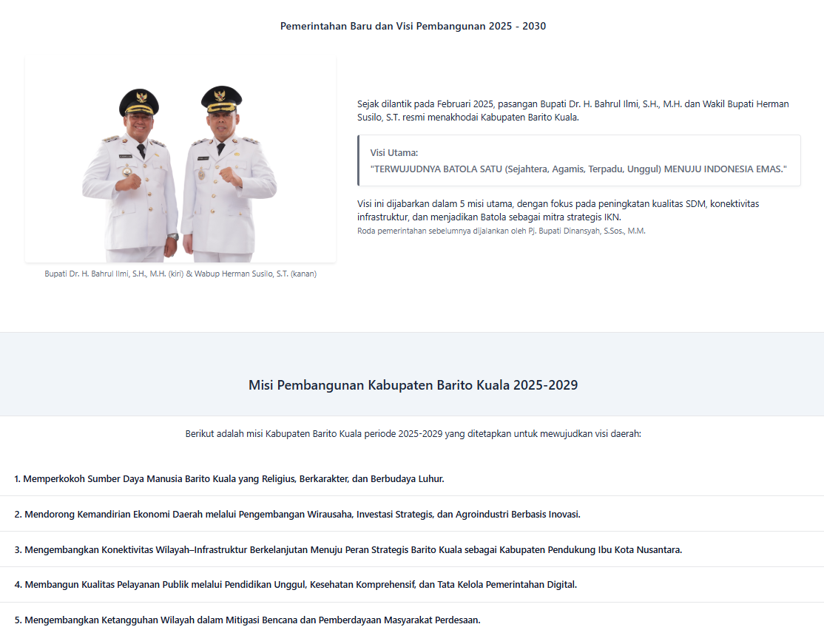Select mission 1 about Sumber Daya Manusia

229,479
